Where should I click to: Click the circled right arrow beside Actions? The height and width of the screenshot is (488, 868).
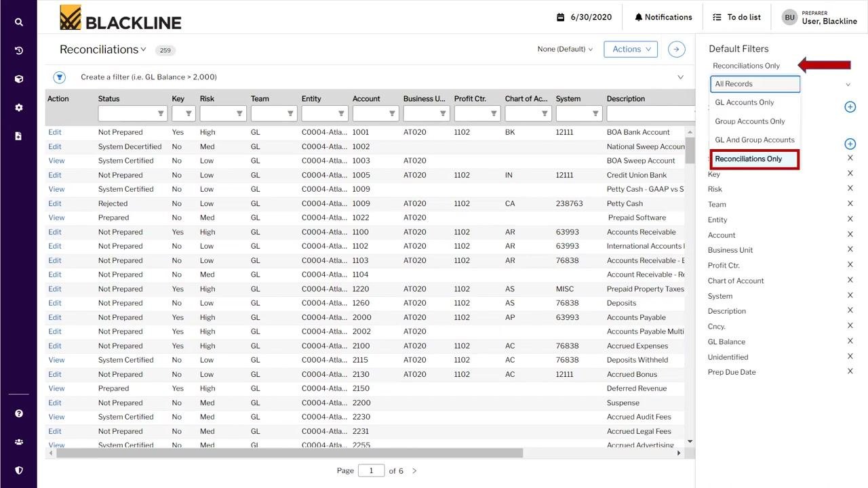pos(676,49)
